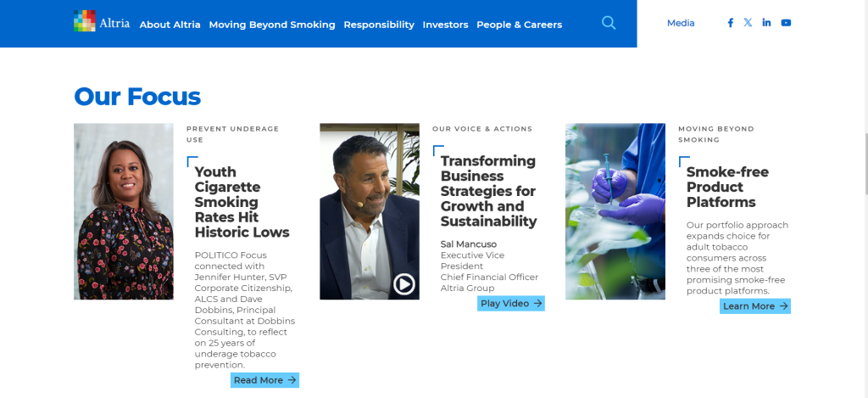The height and width of the screenshot is (398, 868).
Task: Open Altria's LinkedIn icon
Action: click(x=766, y=23)
